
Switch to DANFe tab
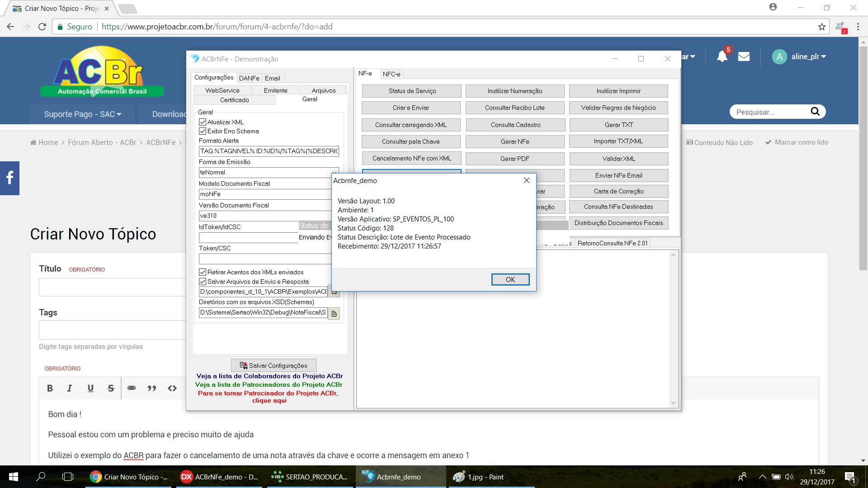coord(249,78)
